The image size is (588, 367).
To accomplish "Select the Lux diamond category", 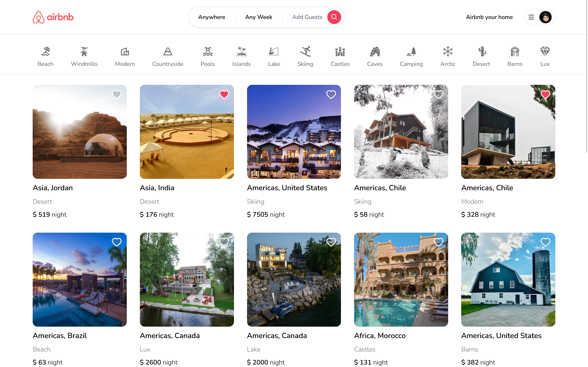I will 545,51.
